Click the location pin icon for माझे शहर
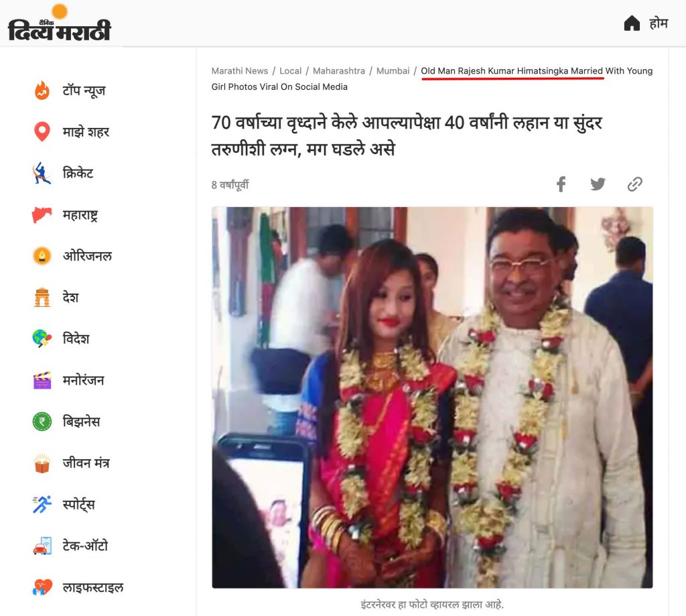Image resolution: width=686 pixels, height=616 pixels. tap(42, 132)
